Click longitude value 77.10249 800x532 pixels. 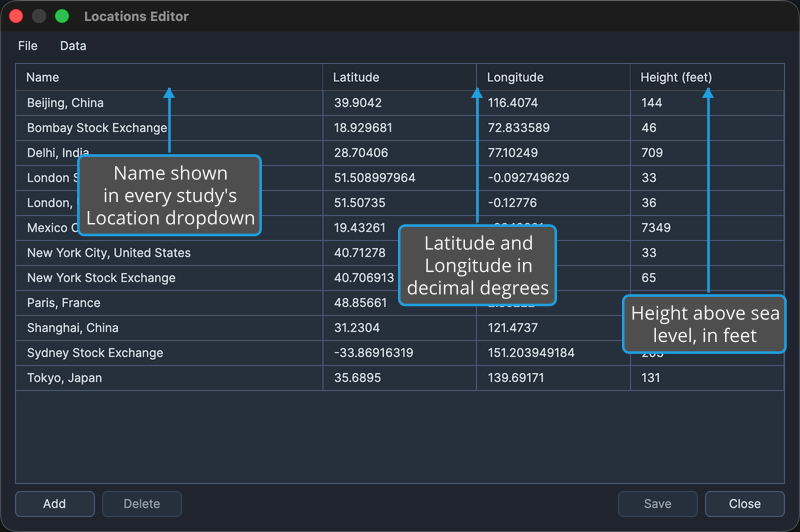[513, 153]
